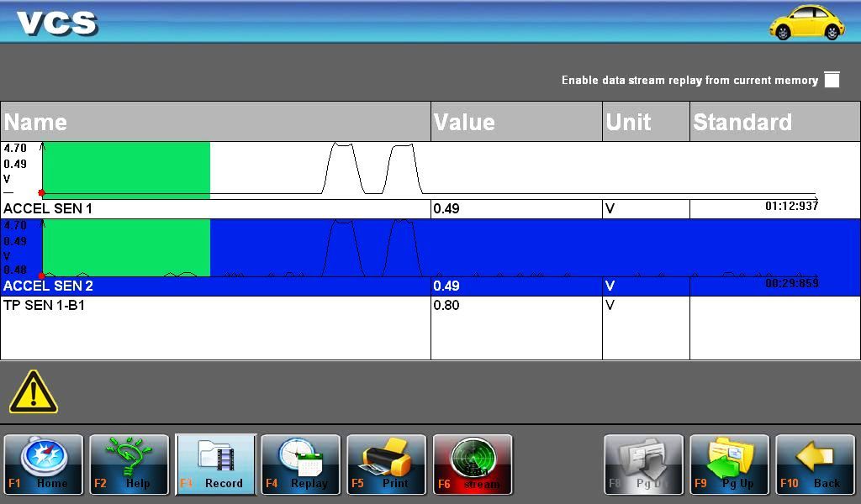Click the red marker on ACCEL SEN 2 graph
Image resolution: width=861 pixels, height=504 pixels.
42,276
